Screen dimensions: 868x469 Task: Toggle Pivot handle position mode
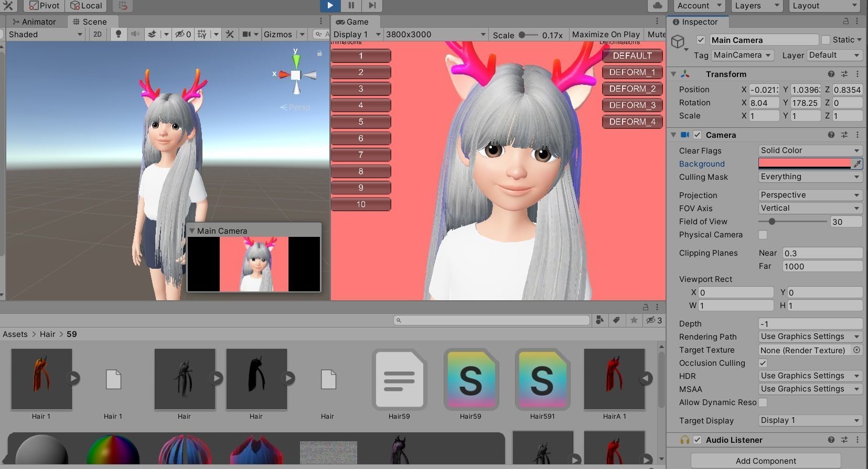pyautogui.click(x=44, y=5)
